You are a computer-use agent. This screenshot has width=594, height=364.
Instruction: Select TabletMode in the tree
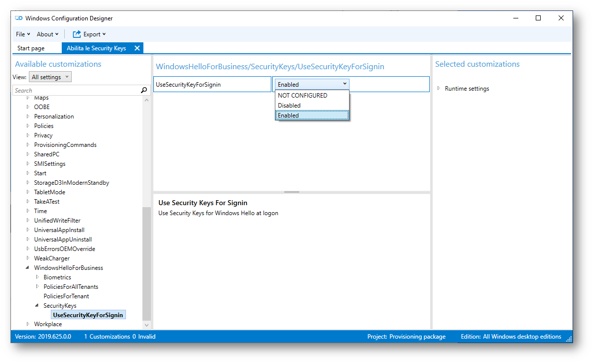50,192
